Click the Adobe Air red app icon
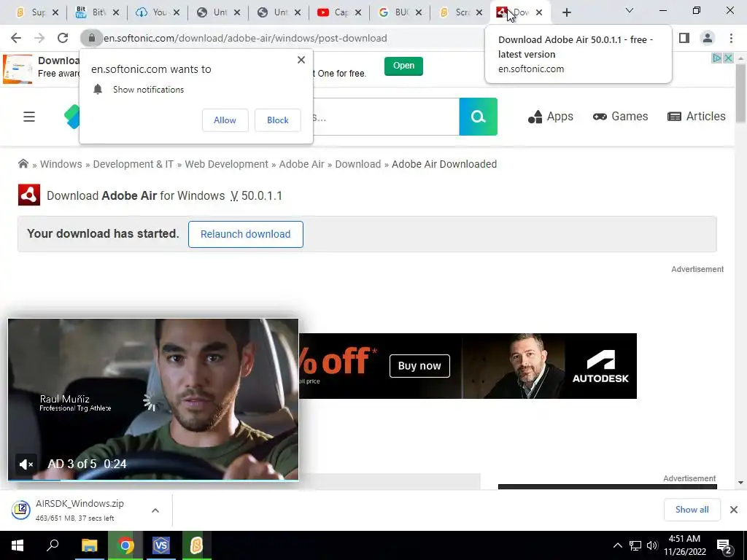The height and width of the screenshot is (560, 747). pyautogui.click(x=29, y=195)
